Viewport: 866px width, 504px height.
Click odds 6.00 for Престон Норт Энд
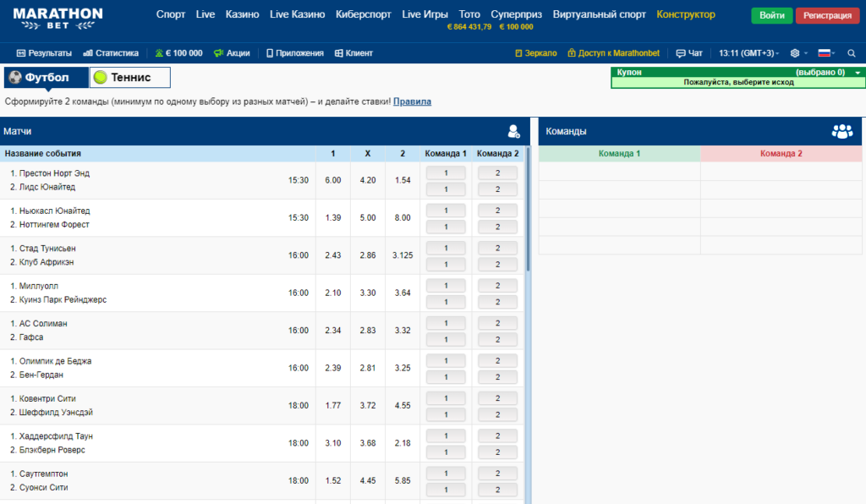pyautogui.click(x=333, y=180)
